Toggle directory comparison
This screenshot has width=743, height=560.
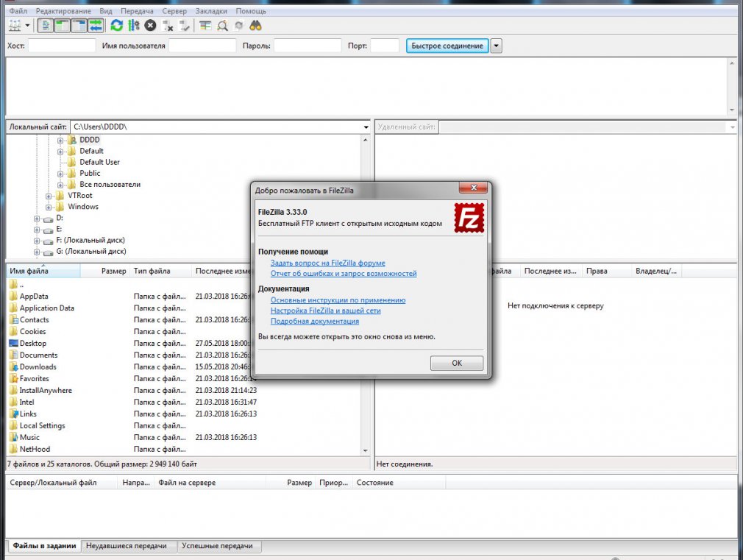[x=222, y=26]
